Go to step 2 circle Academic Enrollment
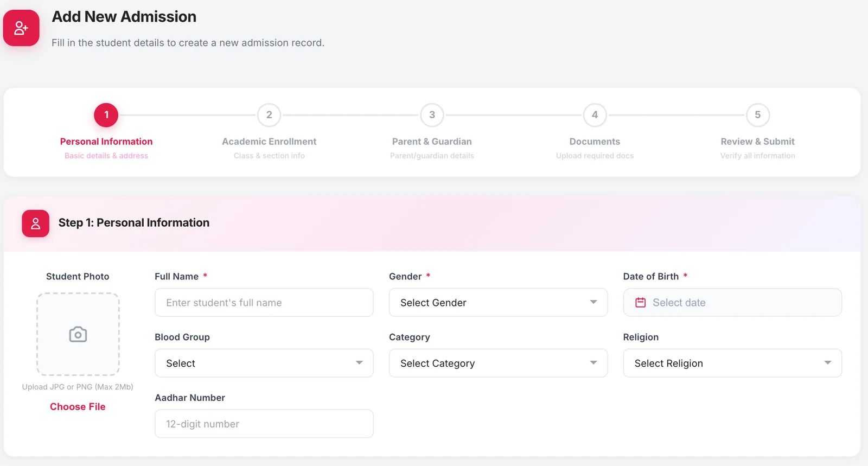Screen dimensions: 868x466 coord(269,115)
